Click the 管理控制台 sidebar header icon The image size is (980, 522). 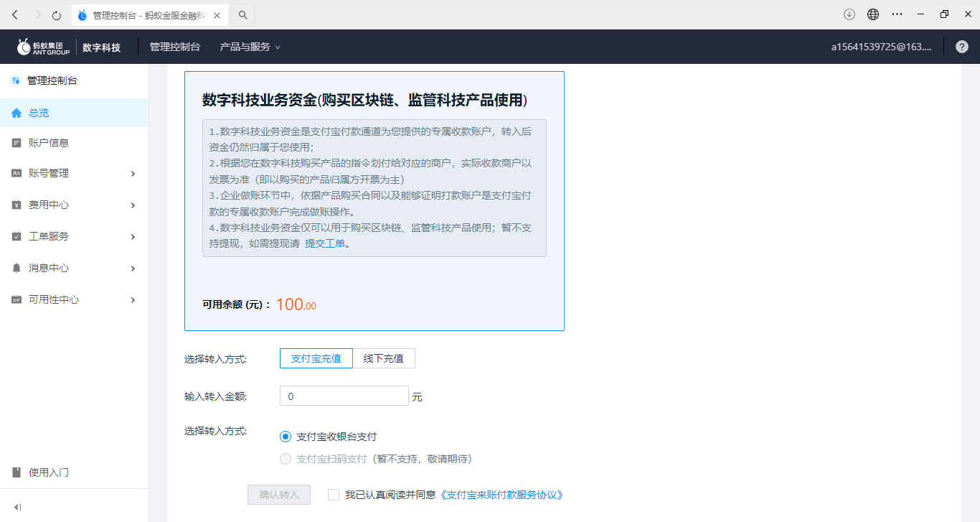pyautogui.click(x=15, y=80)
